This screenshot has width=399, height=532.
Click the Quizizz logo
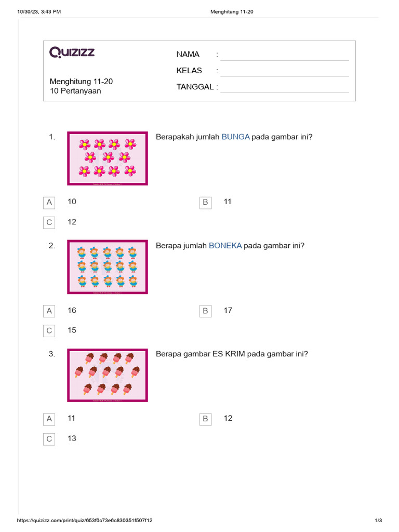click(72, 52)
